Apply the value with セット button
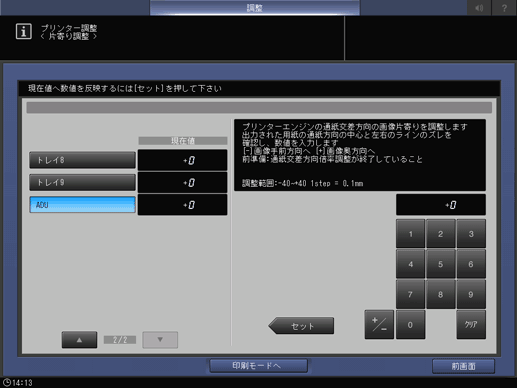 click(x=301, y=326)
